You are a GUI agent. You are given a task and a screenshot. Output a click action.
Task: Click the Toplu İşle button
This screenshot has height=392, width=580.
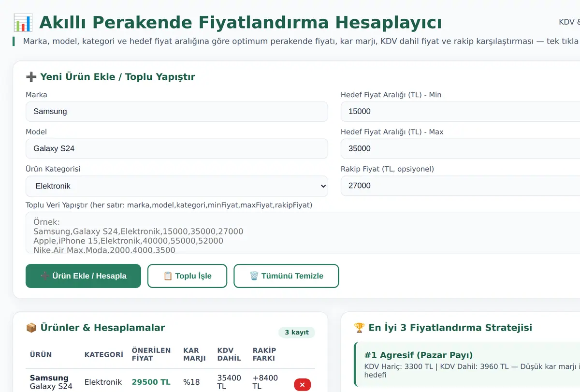pos(187,276)
